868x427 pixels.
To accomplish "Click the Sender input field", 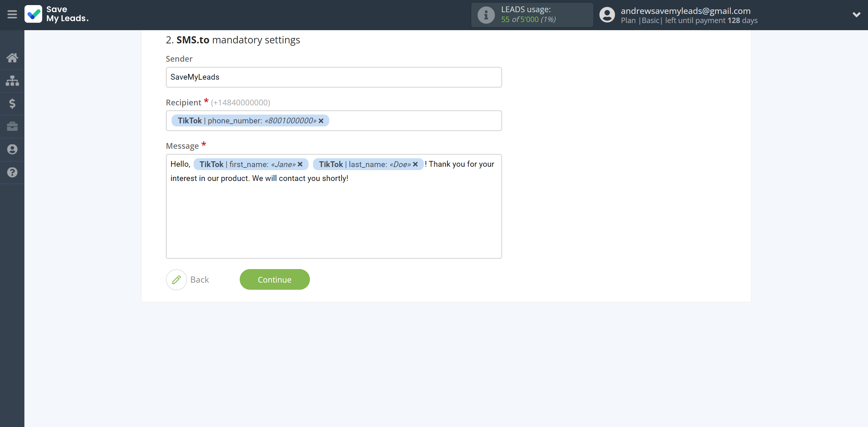I will coord(334,77).
